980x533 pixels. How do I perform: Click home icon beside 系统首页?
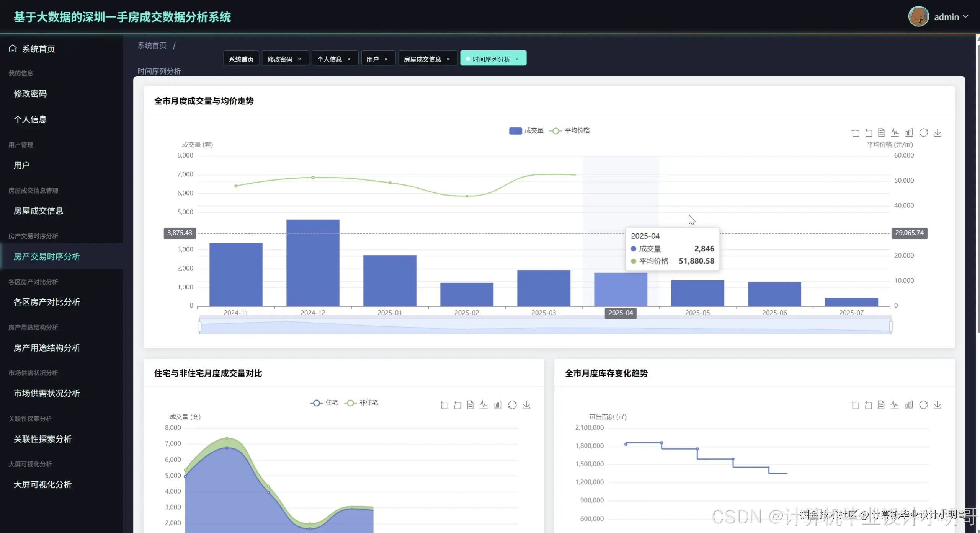coord(13,49)
